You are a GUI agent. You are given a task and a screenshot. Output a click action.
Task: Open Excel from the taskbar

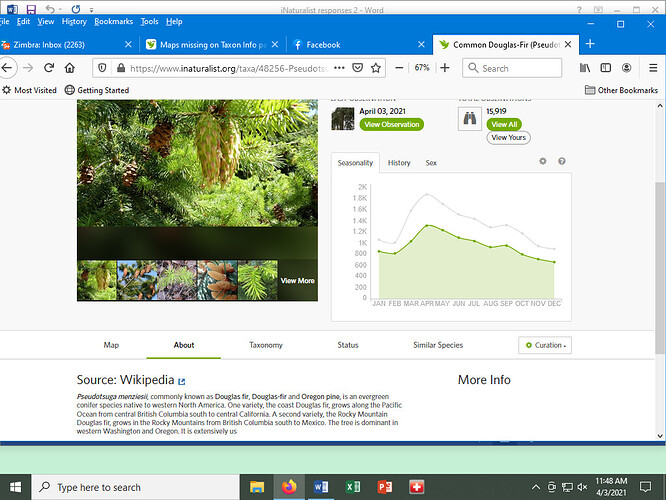(x=353, y=487)
